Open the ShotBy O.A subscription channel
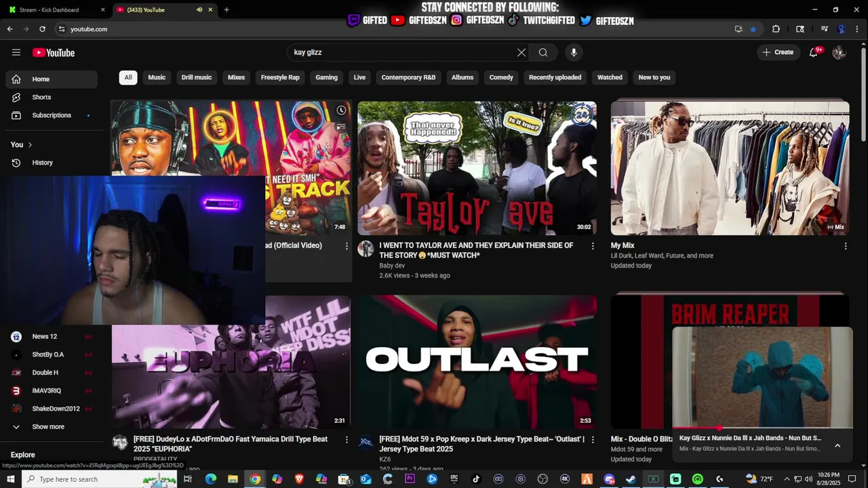This screenshot has width=868, height=488. pyautogui.click(x=52, y=354)
